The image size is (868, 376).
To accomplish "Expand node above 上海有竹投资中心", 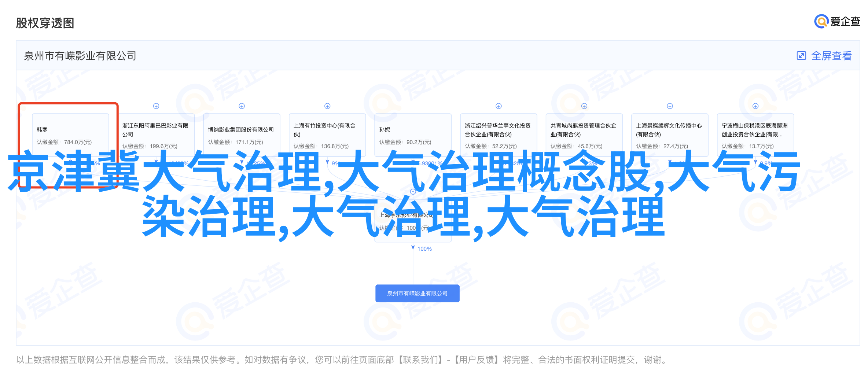I will point(327,106).
